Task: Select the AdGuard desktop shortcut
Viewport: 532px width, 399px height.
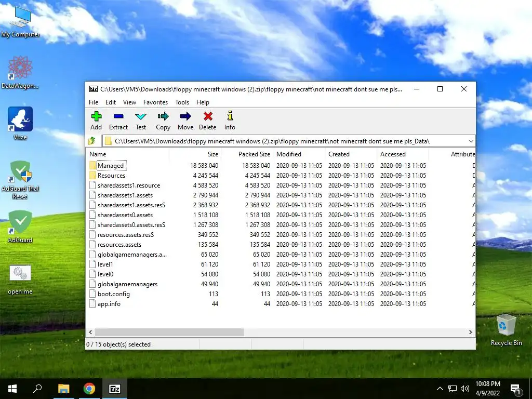Action: coord(20,227)
